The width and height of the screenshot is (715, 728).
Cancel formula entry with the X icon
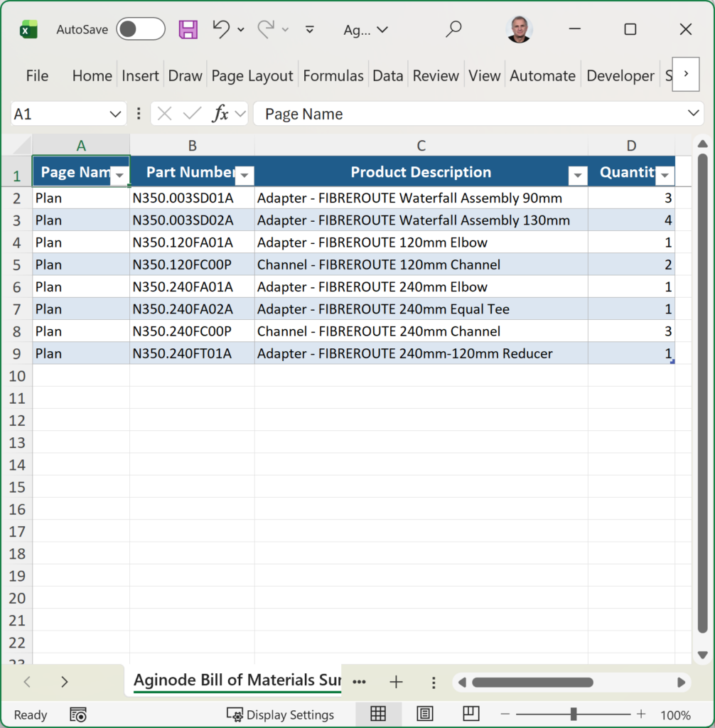coord(164,114)
